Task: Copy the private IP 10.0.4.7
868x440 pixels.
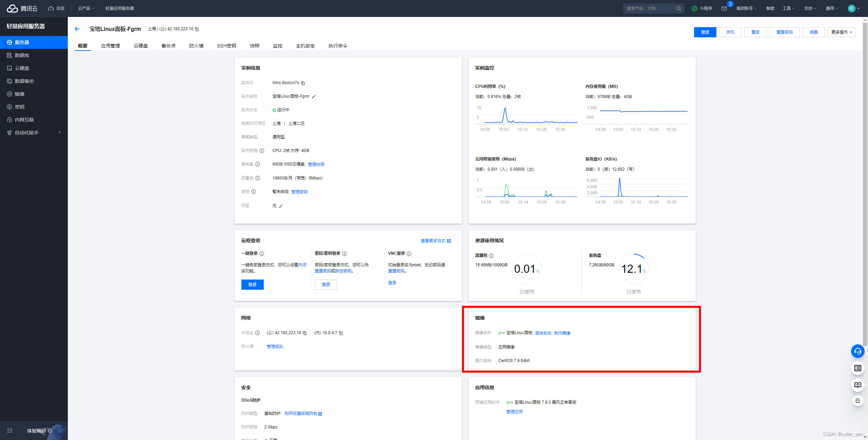Action: 341,333
